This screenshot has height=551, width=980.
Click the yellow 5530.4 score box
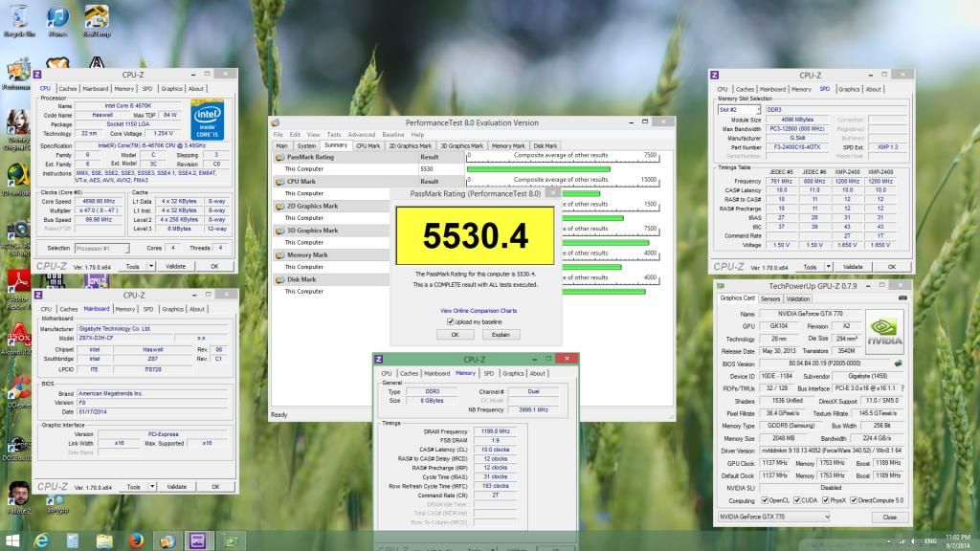[x=475, y=235]
